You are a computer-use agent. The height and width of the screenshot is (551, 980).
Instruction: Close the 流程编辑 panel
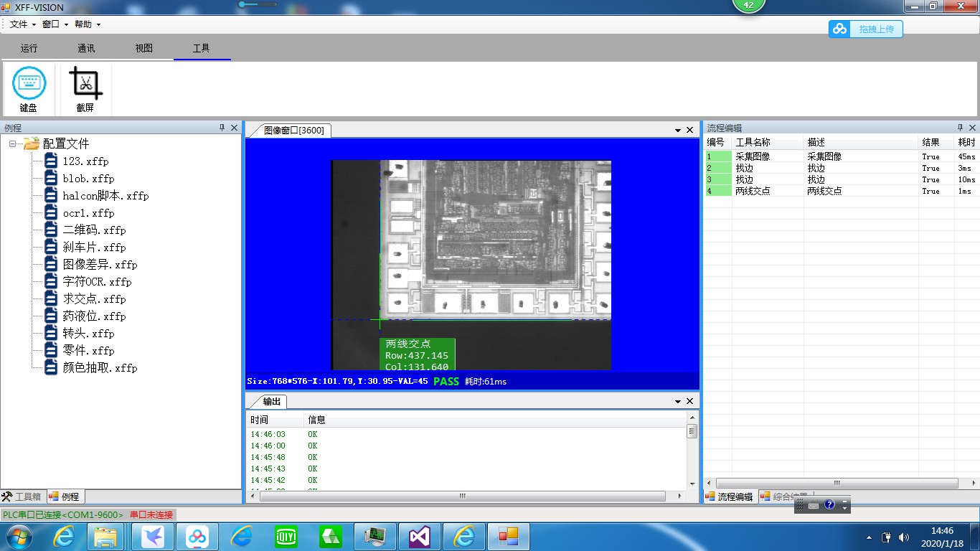973,128
